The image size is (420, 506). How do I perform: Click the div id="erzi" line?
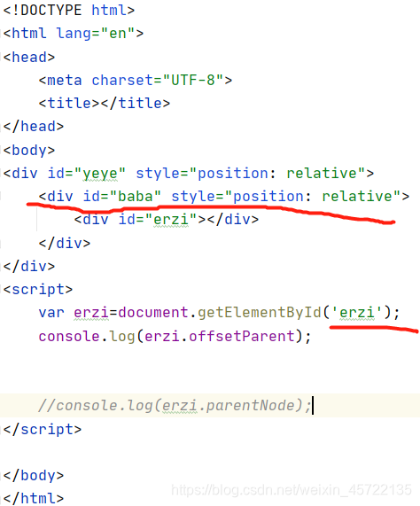(x=167, y=220)
